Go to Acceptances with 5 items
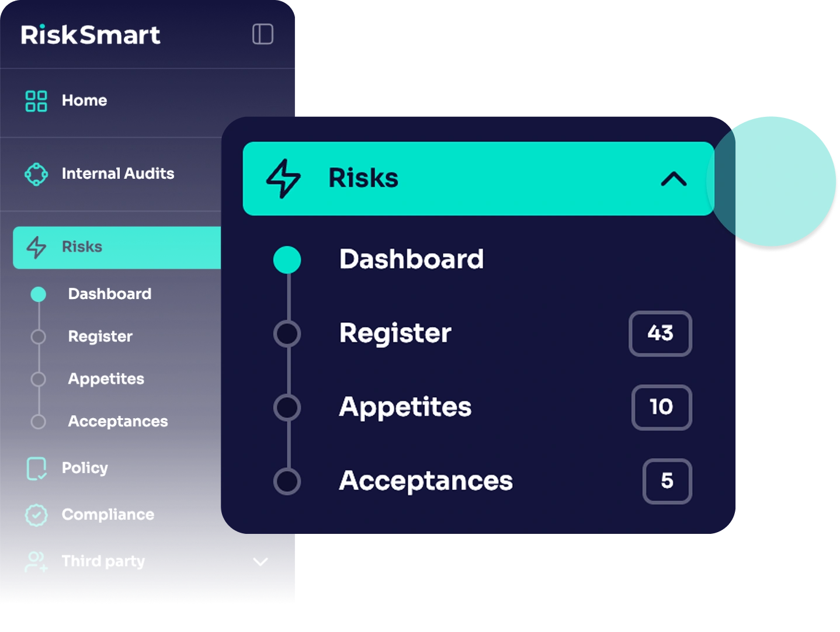This screenshot has height=632, width=840. point(425,481)
